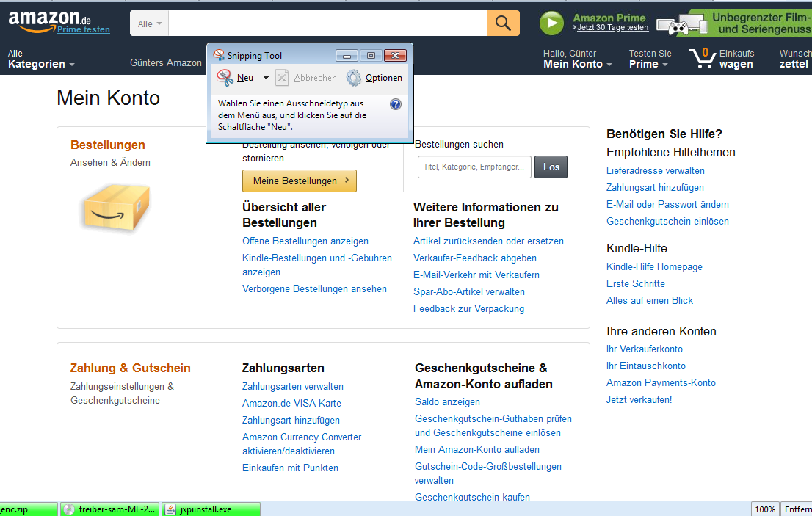
Task: Open Gutschein-Code-Großbestellungen verwalten link
Action: 487,473
